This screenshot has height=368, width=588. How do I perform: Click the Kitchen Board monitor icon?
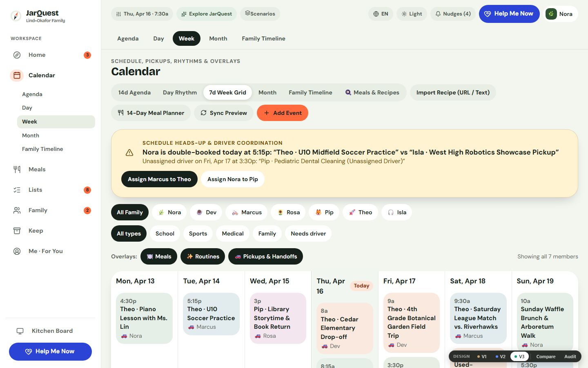(20, 331)
